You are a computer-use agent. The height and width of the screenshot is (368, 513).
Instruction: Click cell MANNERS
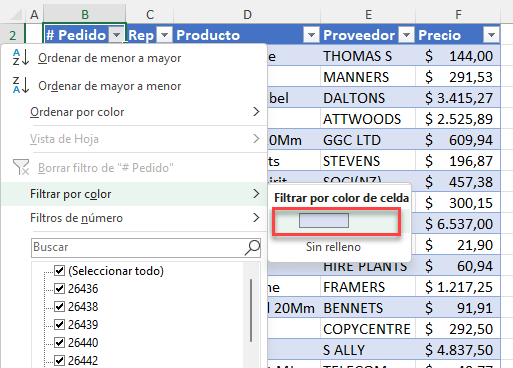point(368,77)
